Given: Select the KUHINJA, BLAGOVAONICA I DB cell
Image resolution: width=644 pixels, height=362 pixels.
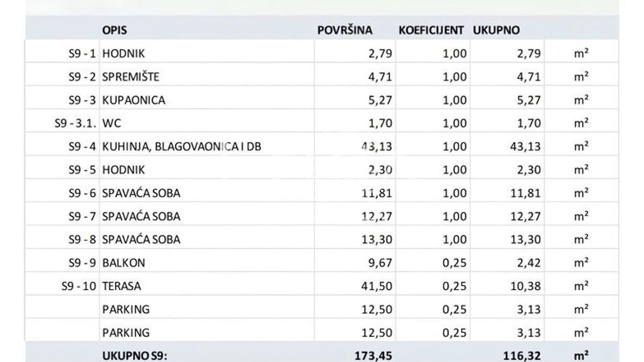Looking at the screenshot, I should coord(181,147).
